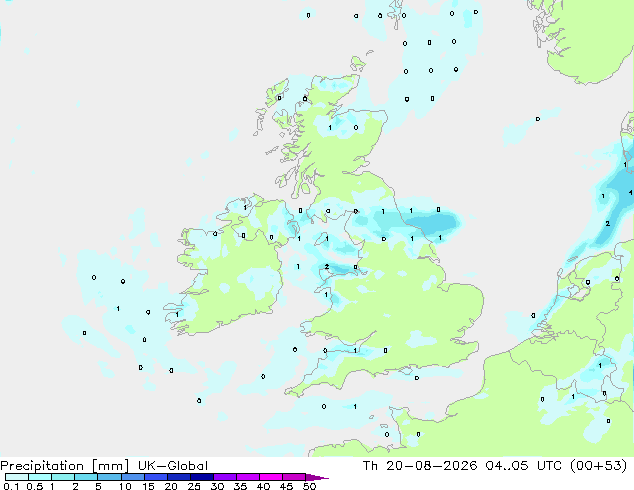Screen dimensions: 634x490
Task: Click the '25' legend scale label
Action: 194,486
